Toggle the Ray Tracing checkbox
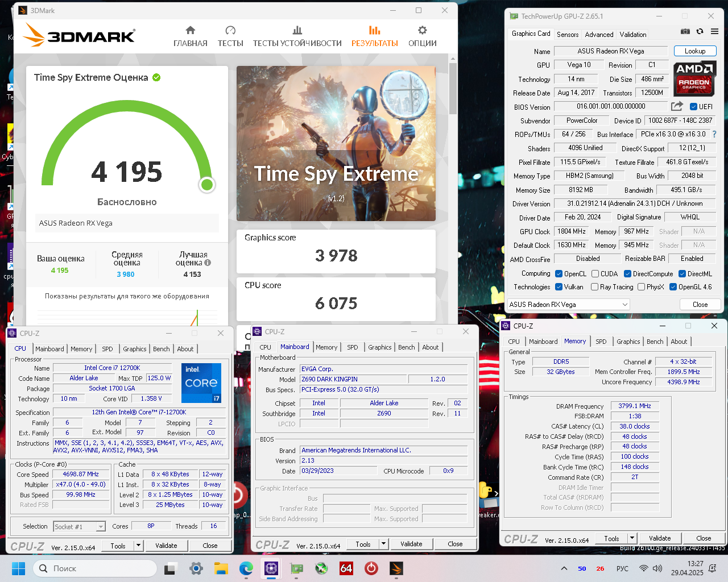This screenshot has height=582, width=728. (594, 287)
